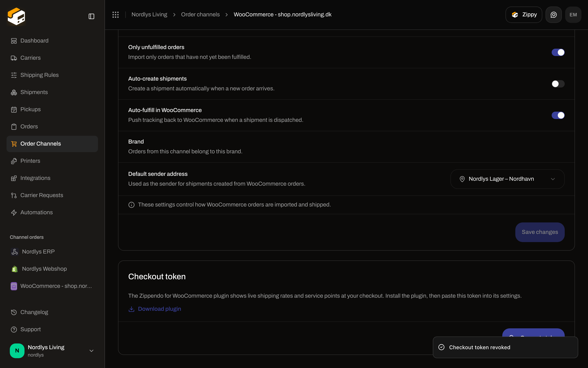The width and height of the screenshot is (588, 368).
Task: Click the green N workspace avatar
Action: 17,351
